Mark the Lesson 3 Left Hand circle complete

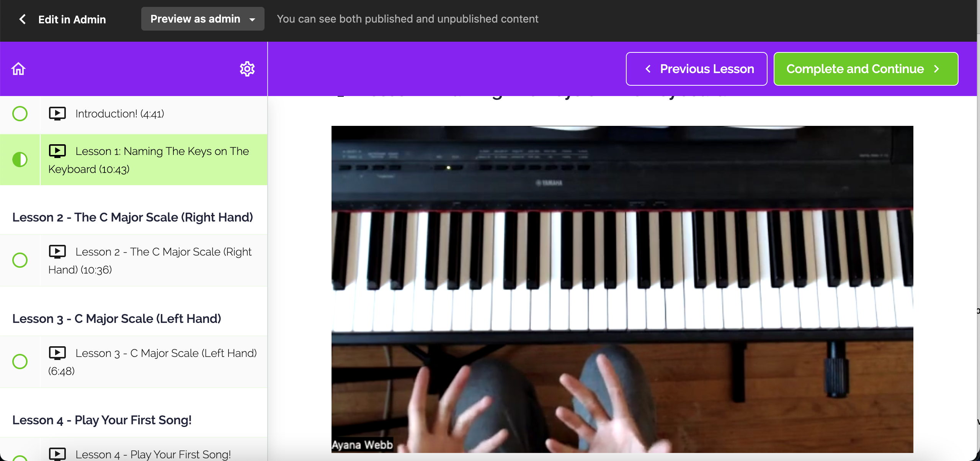pyautogui.click(x=20, y=362)
